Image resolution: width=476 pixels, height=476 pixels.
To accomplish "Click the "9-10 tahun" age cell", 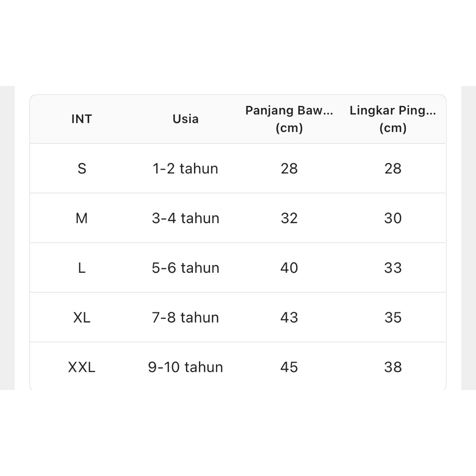I will click(x=185, y=367).
